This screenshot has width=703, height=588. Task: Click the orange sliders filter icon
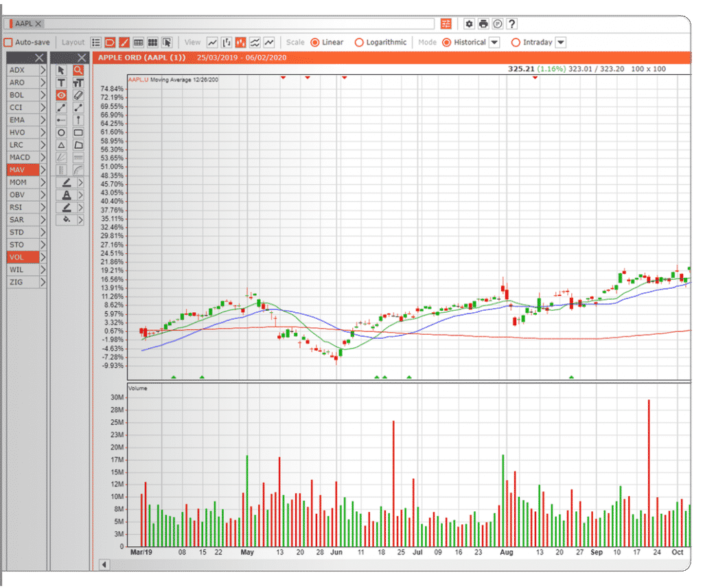pos(446,24)
